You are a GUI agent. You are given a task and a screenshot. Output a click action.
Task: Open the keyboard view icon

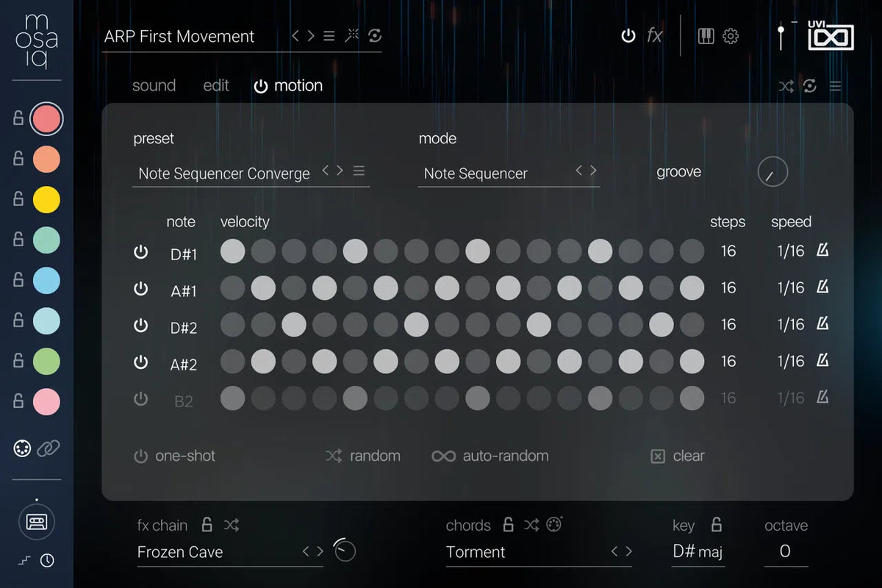pos(706,36)
